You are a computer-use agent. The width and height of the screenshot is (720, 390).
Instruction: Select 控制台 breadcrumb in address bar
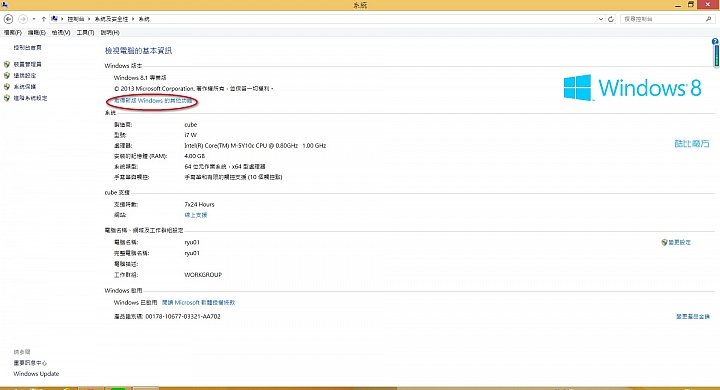(x=76, y=19)
